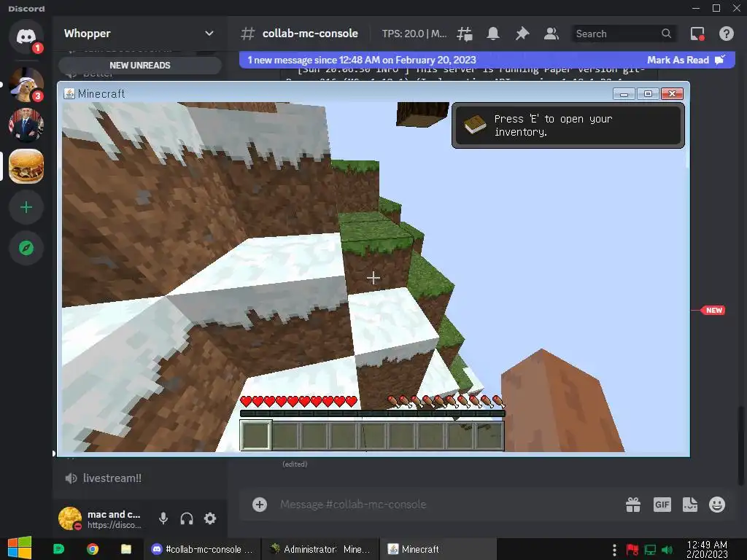The width and height of the screenshot is (747, 560).
Task: Open Discord inbox icon
Action: (697, 34)
